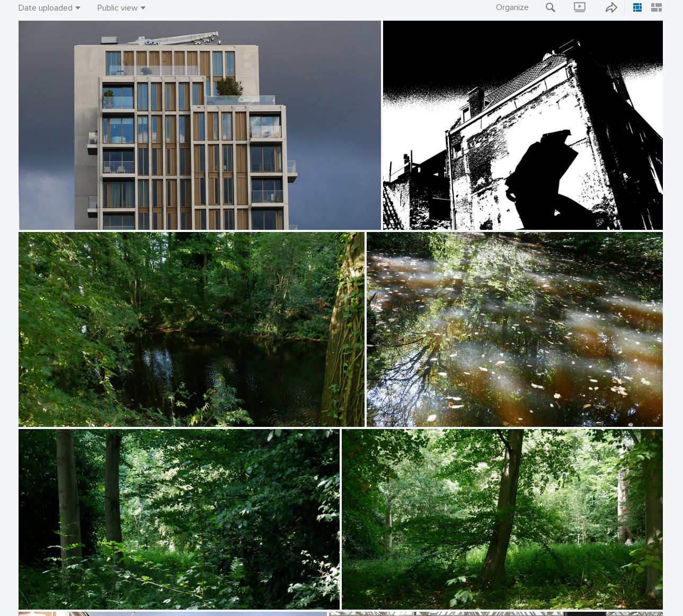Open the dense forest undergrowth photo
683x616 pixels.
click(179, 519)
